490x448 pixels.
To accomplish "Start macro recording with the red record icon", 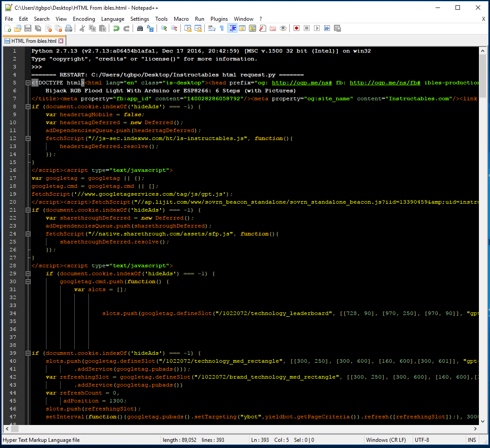I will [x=296, y=28].
